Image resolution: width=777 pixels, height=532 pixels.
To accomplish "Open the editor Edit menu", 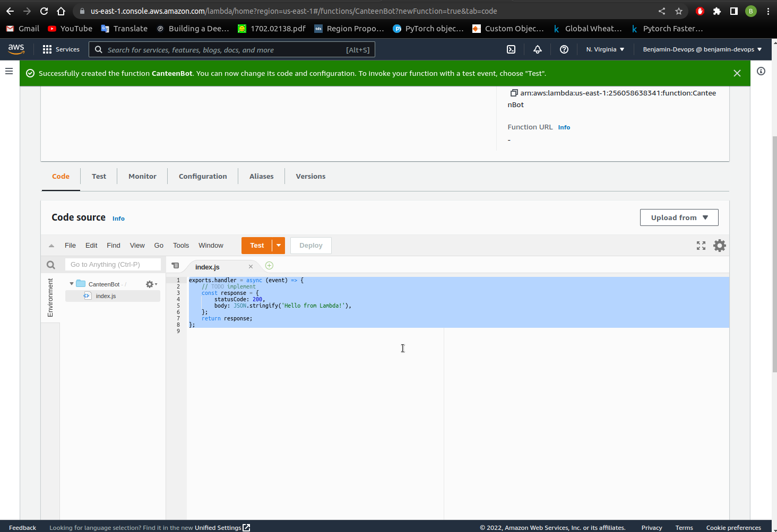I will click(91, 246).
